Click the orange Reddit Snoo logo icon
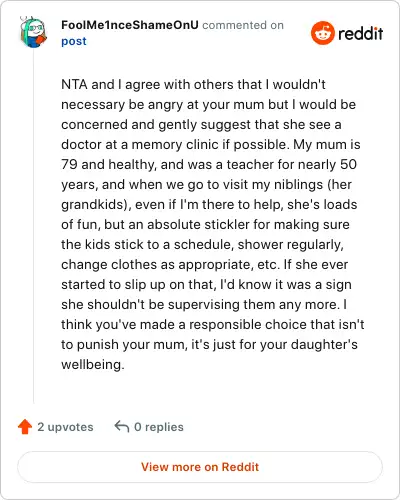Viewport: 400px width, 500px height. point(322,33)
